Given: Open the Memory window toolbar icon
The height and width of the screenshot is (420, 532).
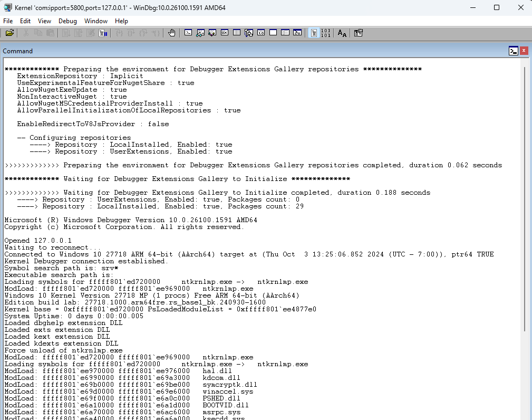Looking at the screenshot, I should 237,33.
